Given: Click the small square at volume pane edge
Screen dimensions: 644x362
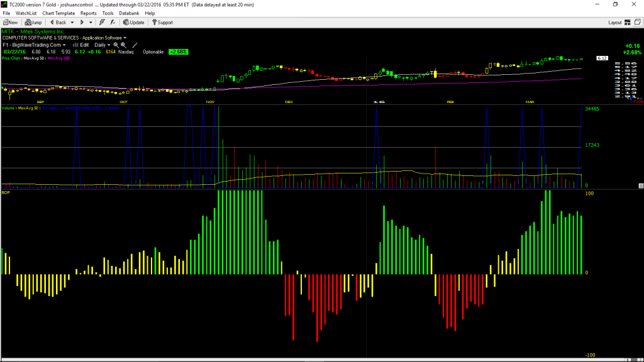Looking at the screenshot, I should (641, 186).
